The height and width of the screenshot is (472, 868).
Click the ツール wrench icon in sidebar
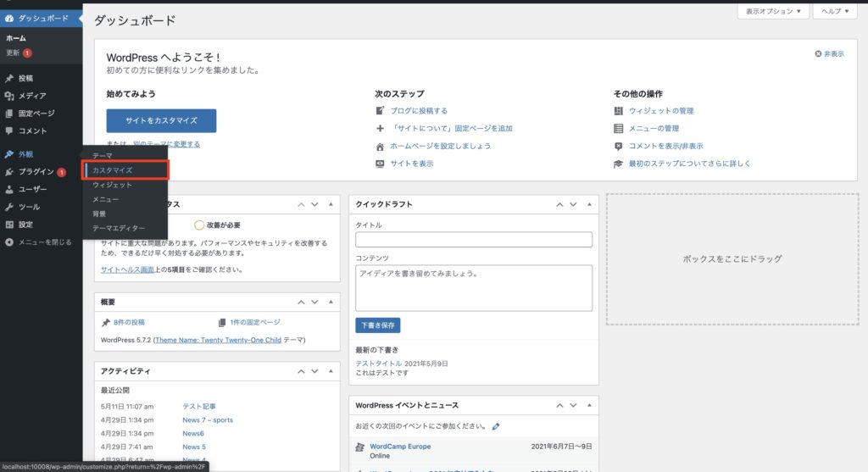[9, 207]
